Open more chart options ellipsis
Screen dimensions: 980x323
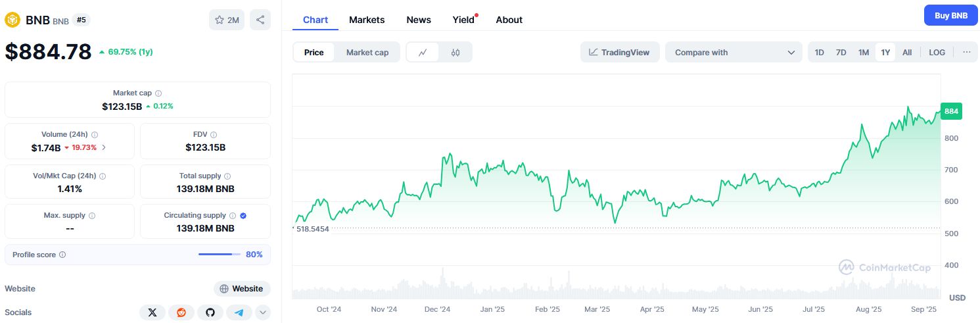[966, 52]
